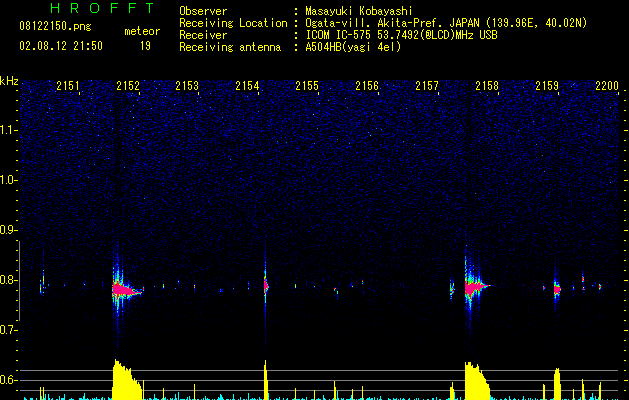The image size is (629, 400).
Task: Click the 0.6 frequency axis label
Action: [x=8, y=380]
